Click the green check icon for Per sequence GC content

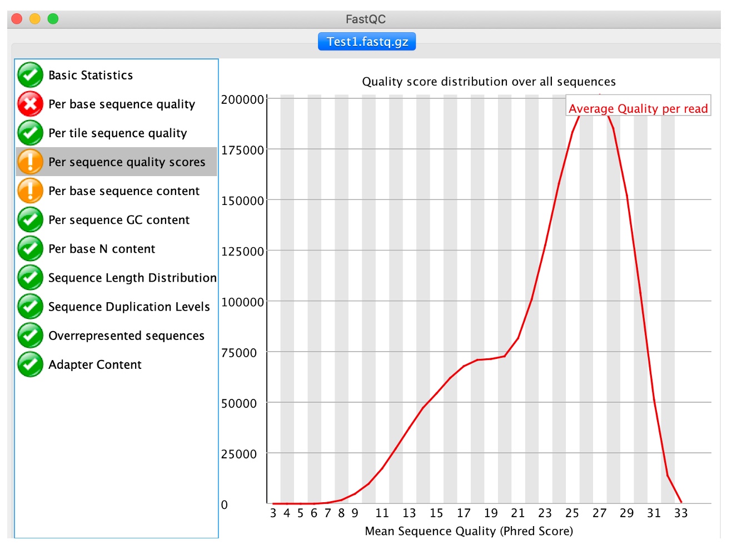pos(30,219)
